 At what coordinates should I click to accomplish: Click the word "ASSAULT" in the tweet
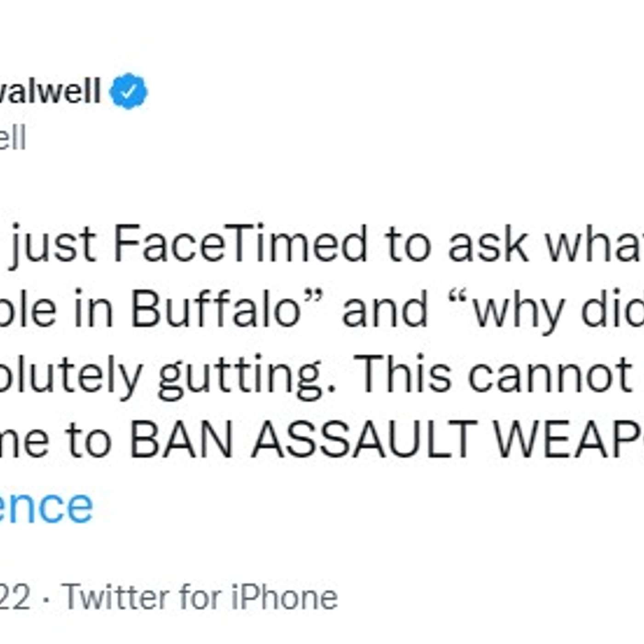point(364,439)
